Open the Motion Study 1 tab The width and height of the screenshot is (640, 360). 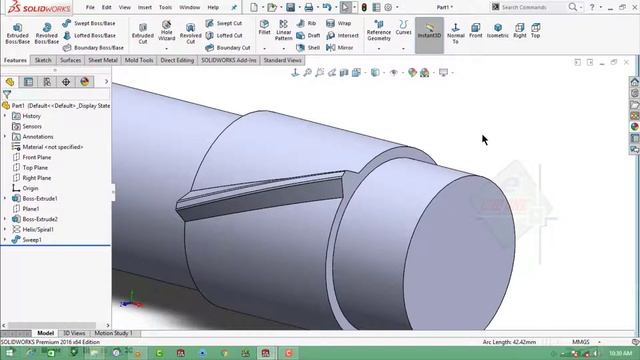click(x=113, y=333)
